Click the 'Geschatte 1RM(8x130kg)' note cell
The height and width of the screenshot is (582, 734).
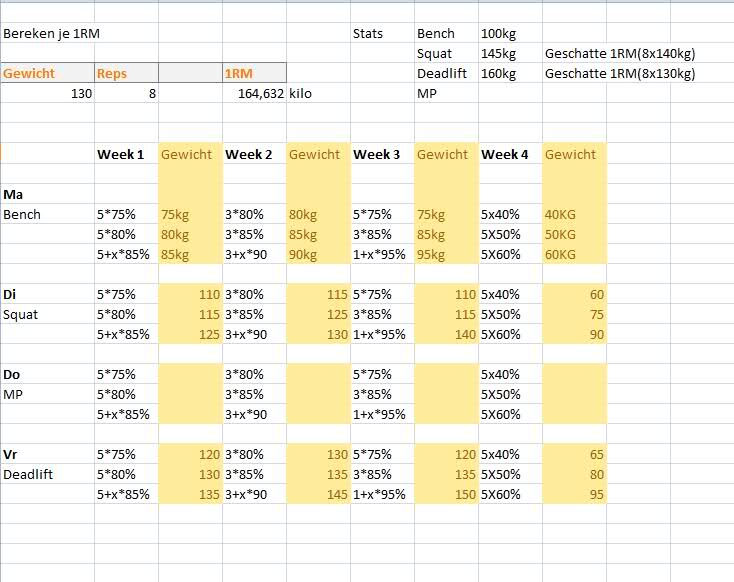[x=620, y=73]
